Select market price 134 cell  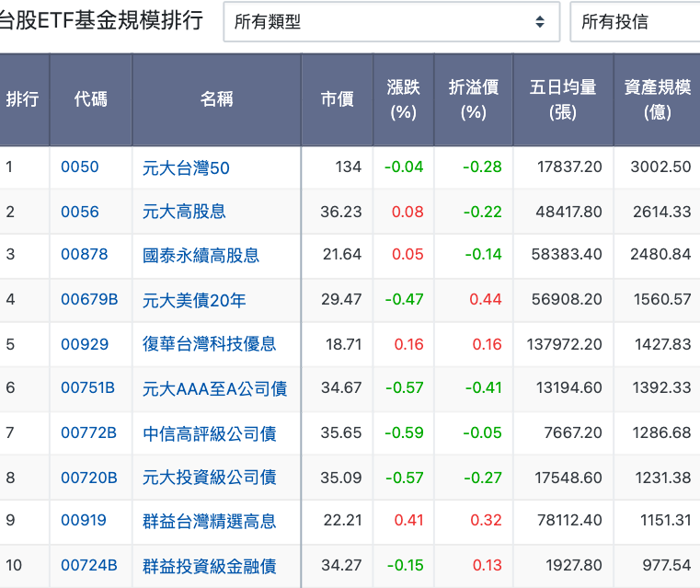(x=349, y=167)
